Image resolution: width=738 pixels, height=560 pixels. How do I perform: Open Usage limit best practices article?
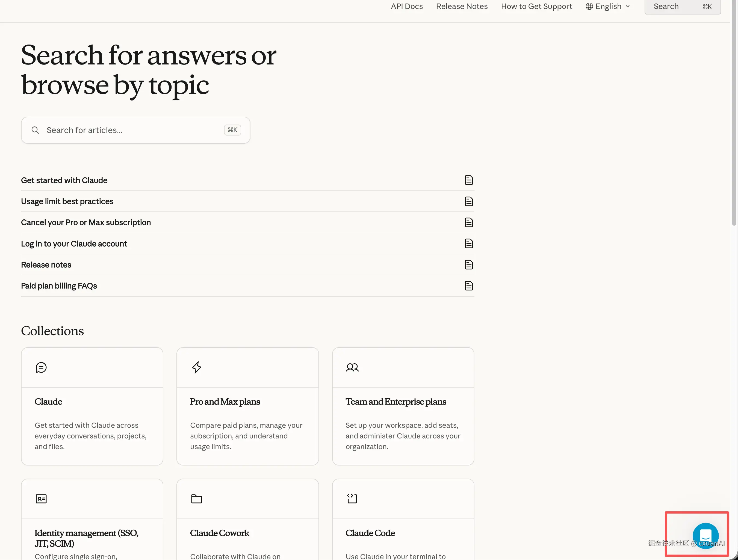[x=247, y=201]
